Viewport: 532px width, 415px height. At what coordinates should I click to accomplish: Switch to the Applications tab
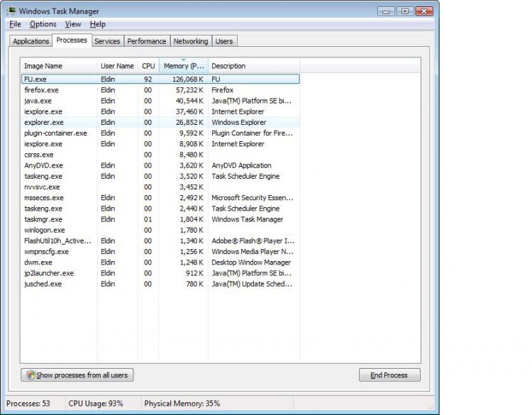coord(31,41)
